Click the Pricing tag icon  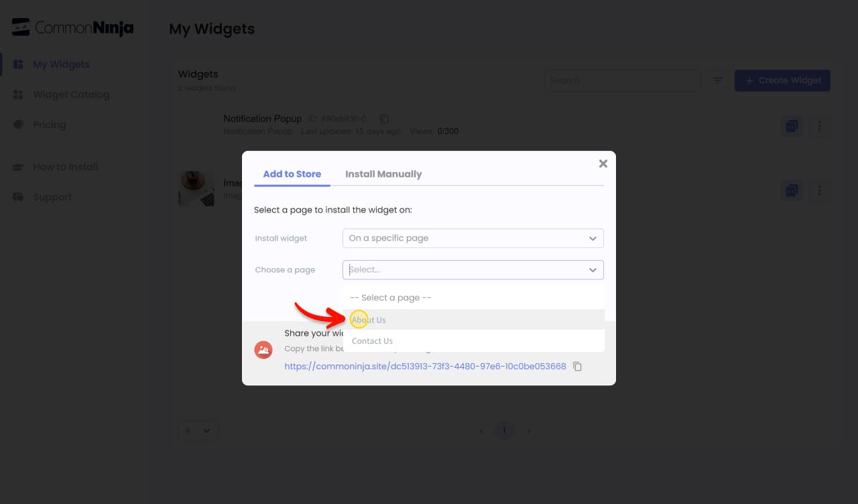click(19, 125)
